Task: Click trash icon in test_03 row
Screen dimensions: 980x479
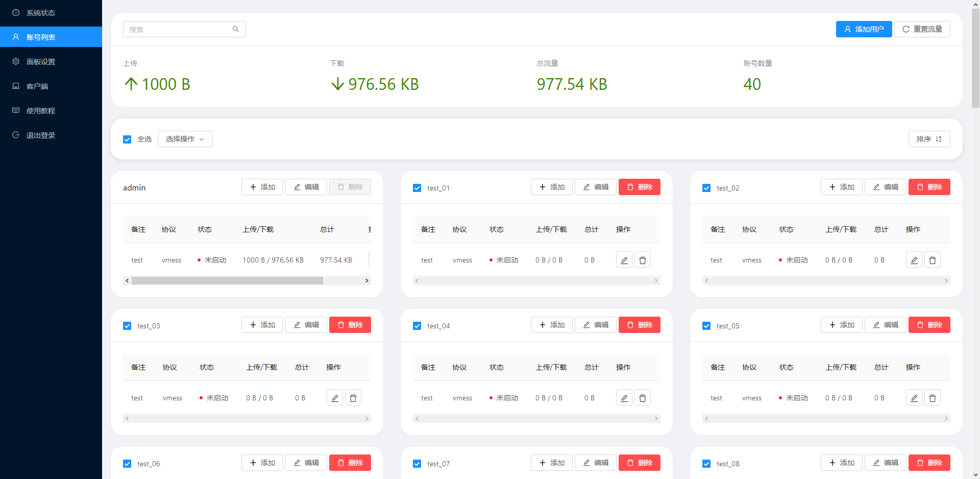Action: tap(353, 398)
